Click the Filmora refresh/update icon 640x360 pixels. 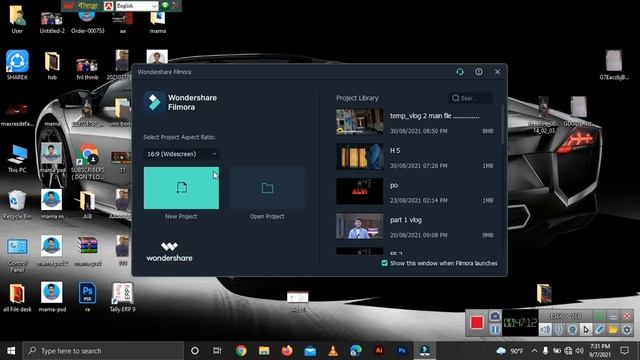point(460,72)
